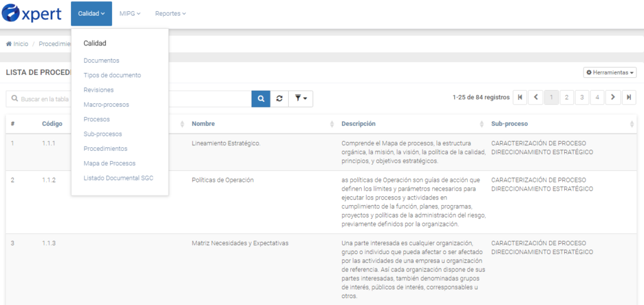Expand the Reportes menu
Image resolution: width=644 pixels, height=305 pixels.
pyautogui.click(x=170, y=13)
